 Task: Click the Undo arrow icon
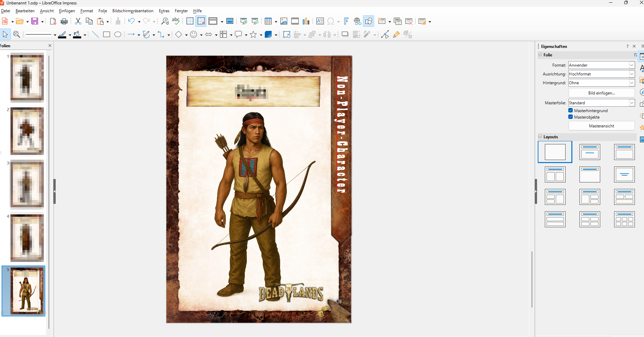click(131, 21)
